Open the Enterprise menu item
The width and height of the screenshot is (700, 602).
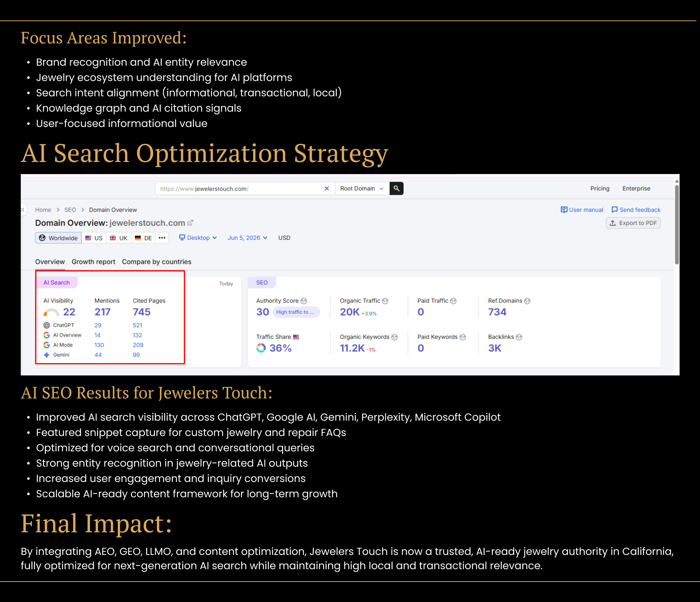(x=636, y=188)
